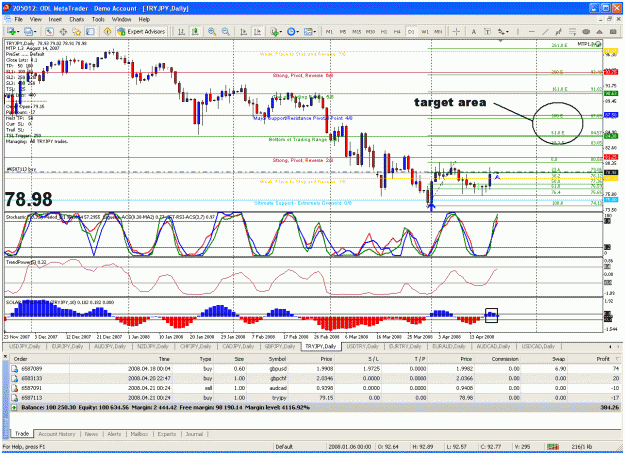This screenshot has width=625, height=453.
Task: Open the Charts menu
Action: tap(77, 19)
